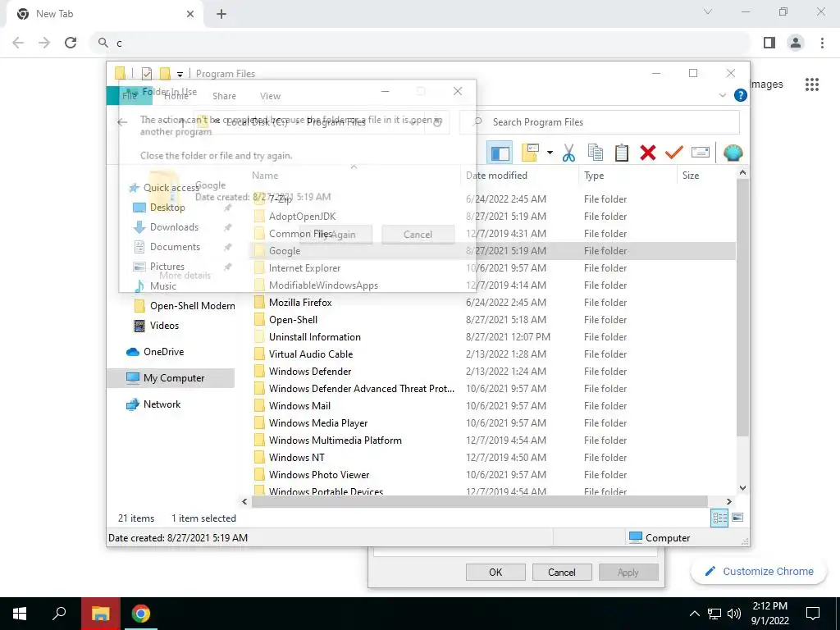Viewport: 840px width, 630px height.
Task: Click the Chrome taskbar icon
Action: point(141,614)
